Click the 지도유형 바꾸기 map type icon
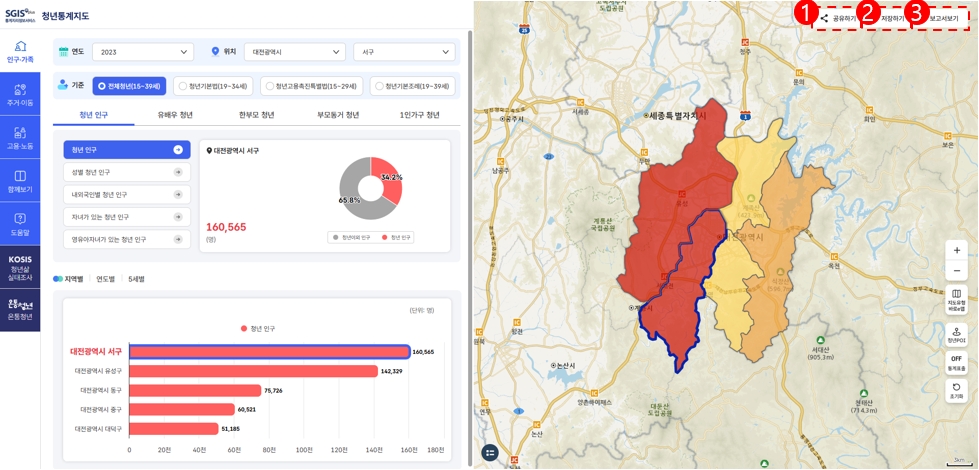979x470 pixels. [956, 300]
